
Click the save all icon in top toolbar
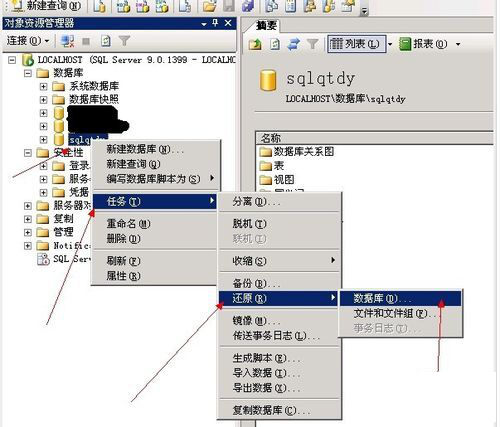pyautogui.click(x=248, y=6)
